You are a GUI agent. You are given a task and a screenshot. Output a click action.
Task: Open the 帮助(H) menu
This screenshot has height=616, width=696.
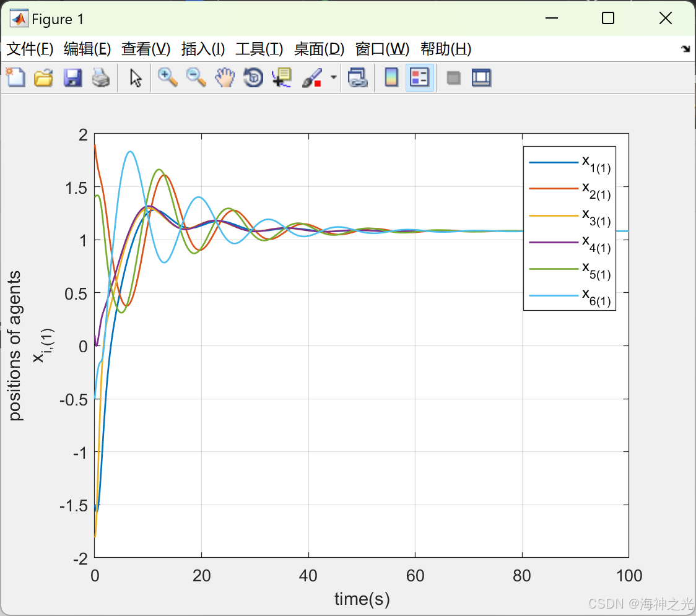coord(446,49)
